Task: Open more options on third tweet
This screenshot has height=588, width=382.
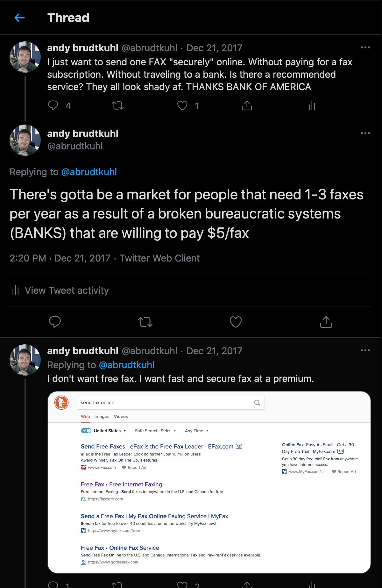Action: (x=365, y=350)
